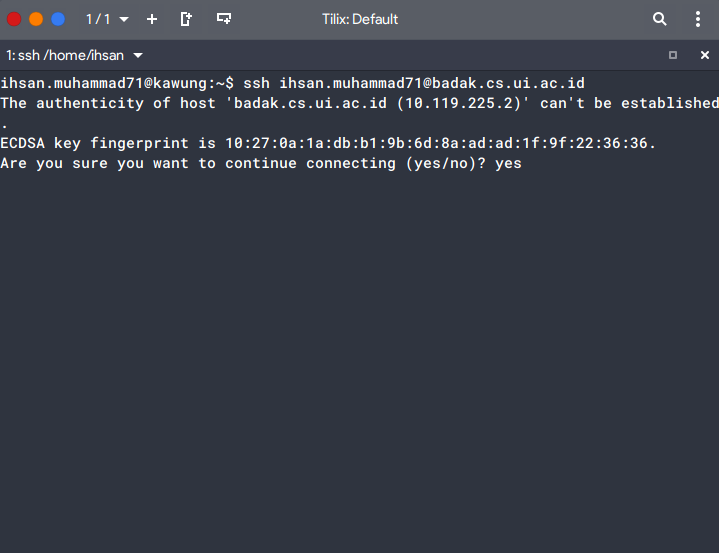Click after 'yes' at the prompt

click(x=526, y=163)
